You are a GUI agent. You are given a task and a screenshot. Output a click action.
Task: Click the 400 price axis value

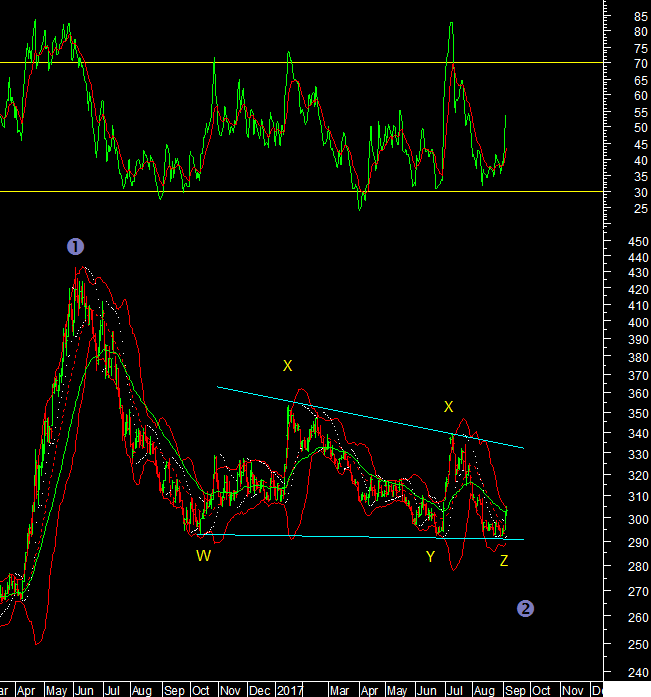[638, 323]
